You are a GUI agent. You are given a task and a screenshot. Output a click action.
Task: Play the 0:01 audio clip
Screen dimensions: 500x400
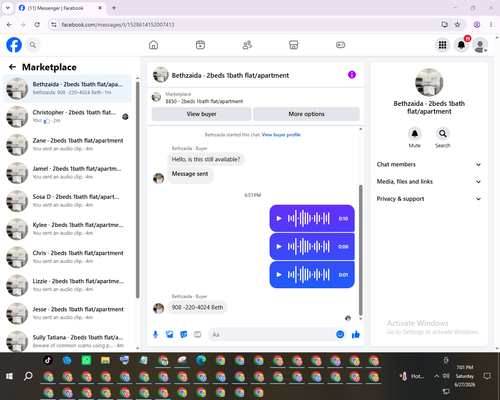coord(279,275)
